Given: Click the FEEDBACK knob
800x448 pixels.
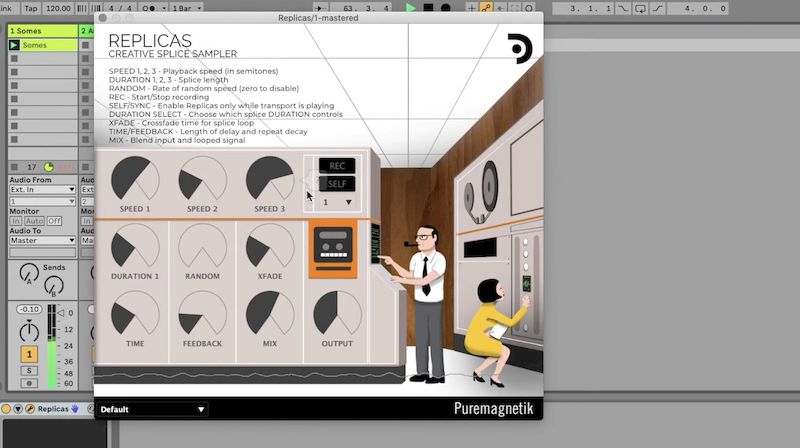Looking at the screenshot, I should pos(203,313).
